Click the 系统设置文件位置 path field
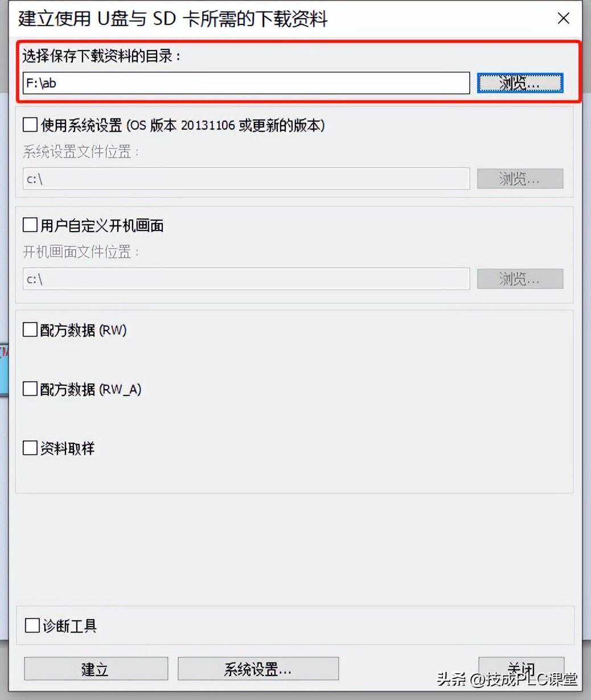 click(x=246, y=179)
